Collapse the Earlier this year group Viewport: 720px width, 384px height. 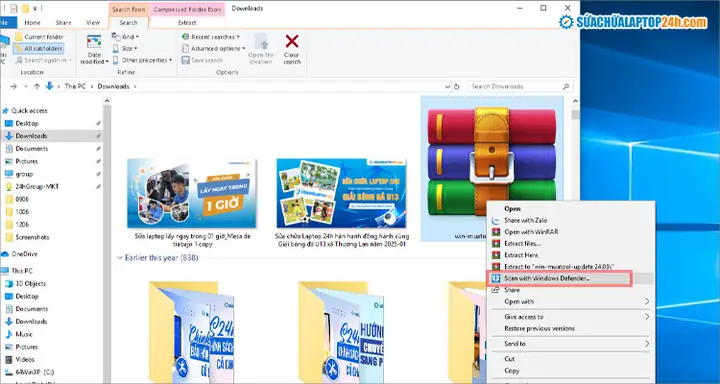click(x=120, y=258)
